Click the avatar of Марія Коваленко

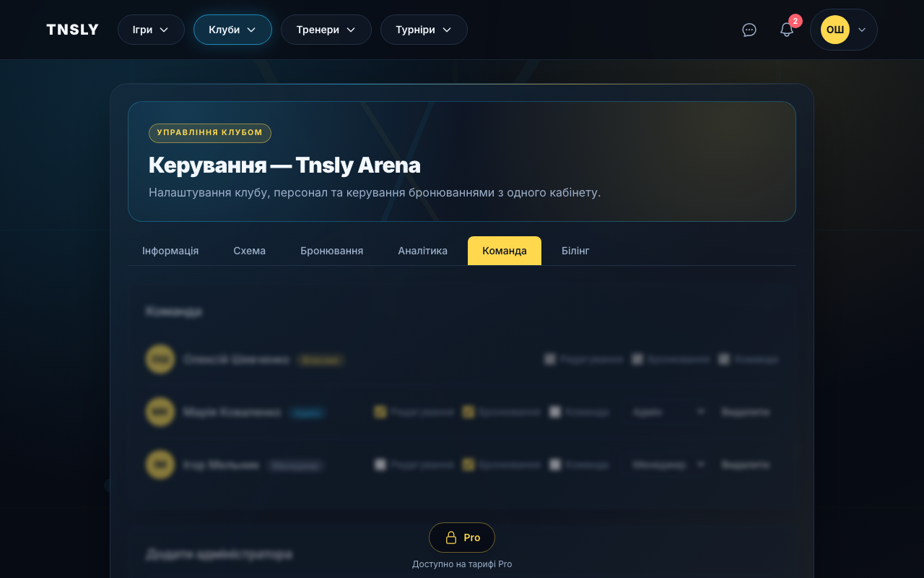160,412
